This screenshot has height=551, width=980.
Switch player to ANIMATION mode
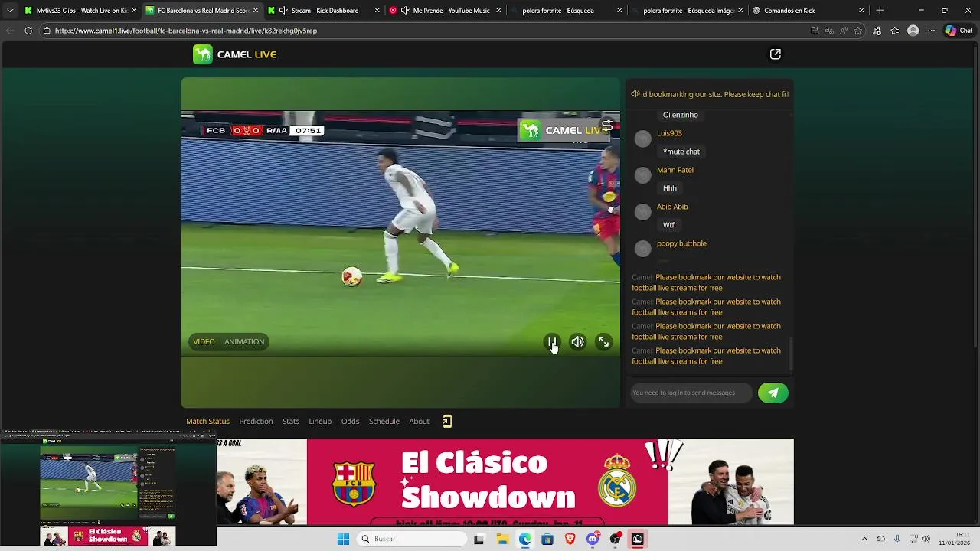click(x=244, y=342)
